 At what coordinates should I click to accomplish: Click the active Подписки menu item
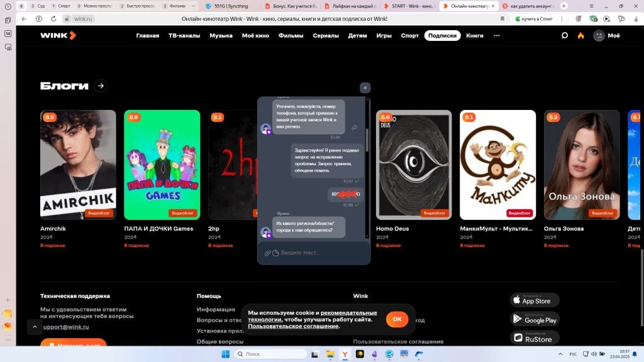click(442, 36)
